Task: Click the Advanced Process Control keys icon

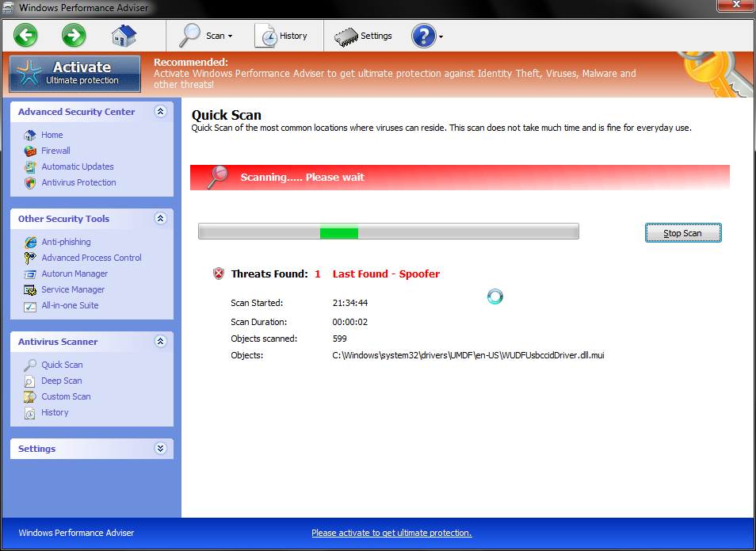Action: [x=30, y=258]
